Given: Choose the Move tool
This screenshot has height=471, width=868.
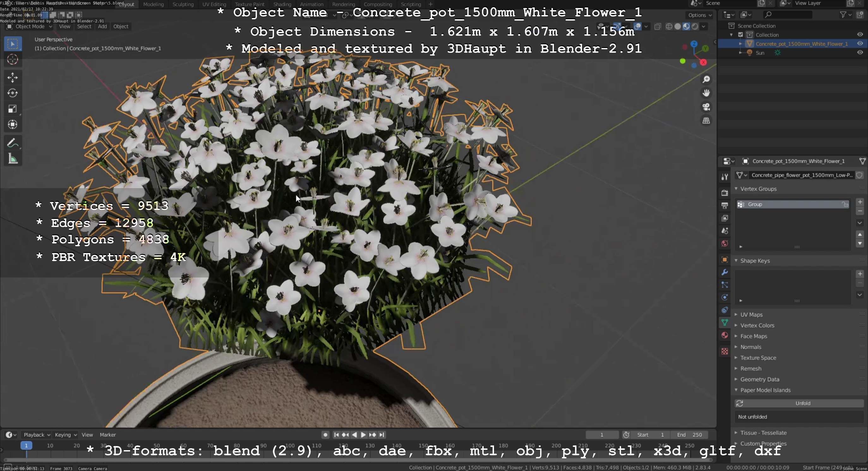Looking at the screenshot, I should (13, 77).
